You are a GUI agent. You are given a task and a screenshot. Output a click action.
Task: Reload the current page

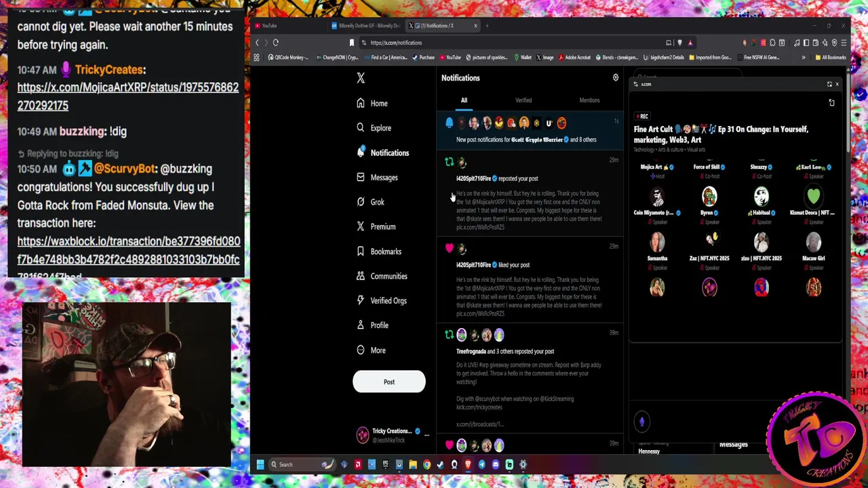click(x=275, y=43)
